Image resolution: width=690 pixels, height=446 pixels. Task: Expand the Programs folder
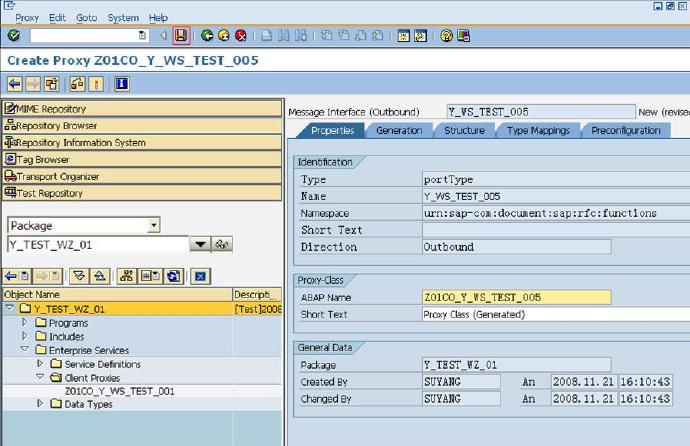(x=25, y=322)
